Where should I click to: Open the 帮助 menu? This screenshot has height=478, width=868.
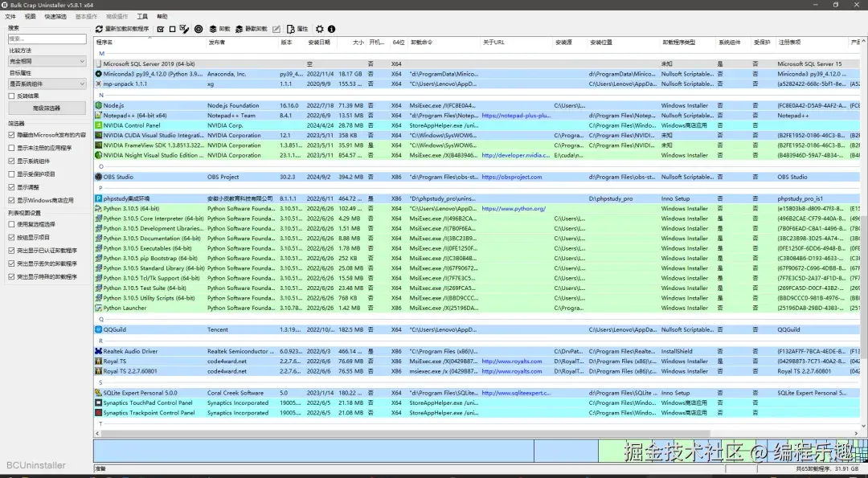coord(162,17)
